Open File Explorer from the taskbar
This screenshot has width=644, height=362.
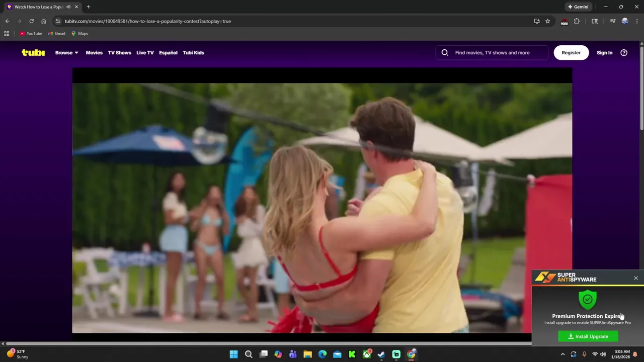tap(307, 354)
